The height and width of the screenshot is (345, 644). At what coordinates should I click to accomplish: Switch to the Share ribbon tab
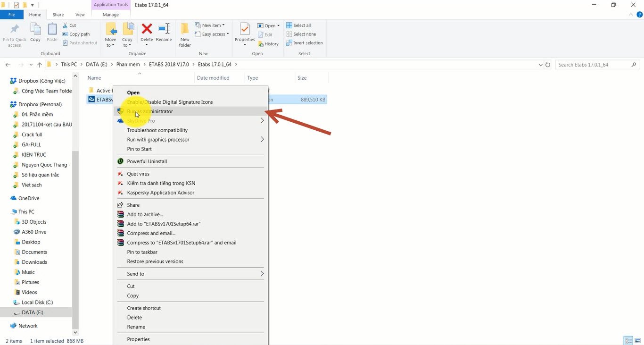58,15
